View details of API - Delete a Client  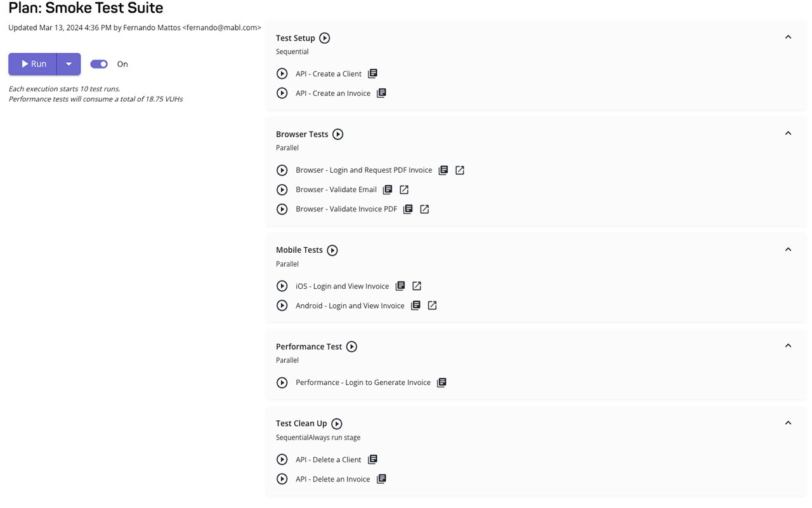[x=372, y=459]
